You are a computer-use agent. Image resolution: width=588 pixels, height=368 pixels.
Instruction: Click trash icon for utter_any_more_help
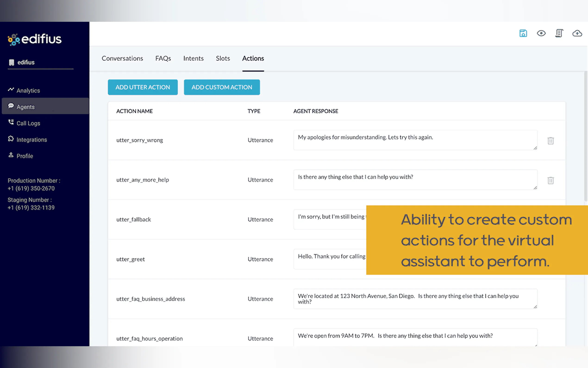click(x=550, y=180)
